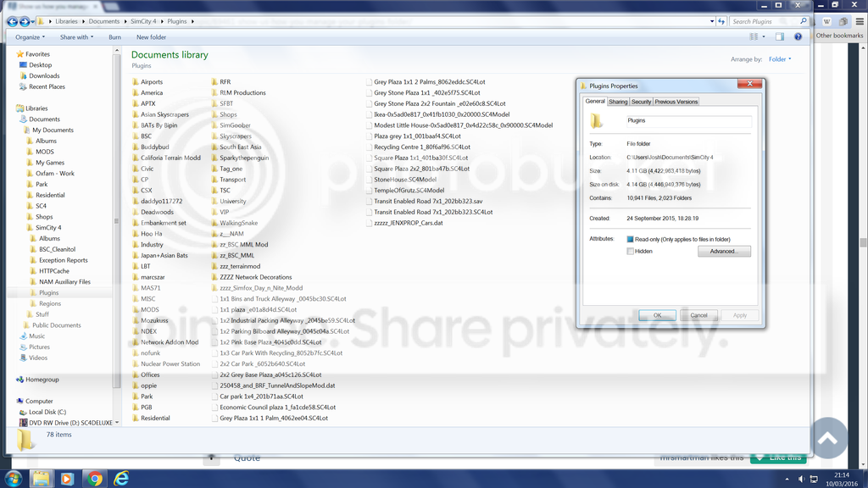This screenshot has height=488, width=868.
Task: Click the refresh icon beside address bar
Action: point(721,21)
